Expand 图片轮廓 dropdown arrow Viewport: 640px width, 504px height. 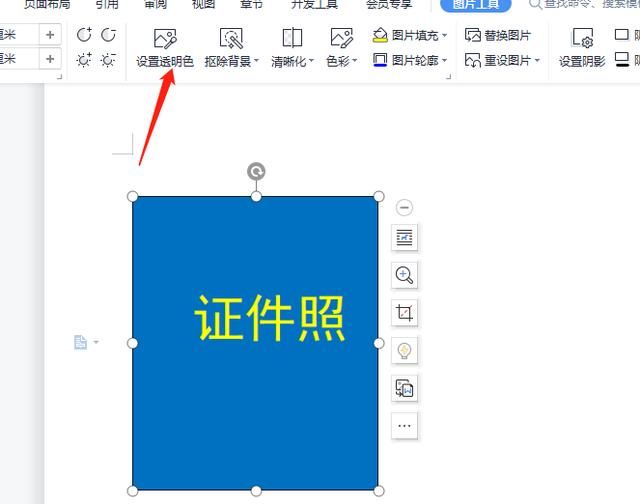(x=444, y=60)
